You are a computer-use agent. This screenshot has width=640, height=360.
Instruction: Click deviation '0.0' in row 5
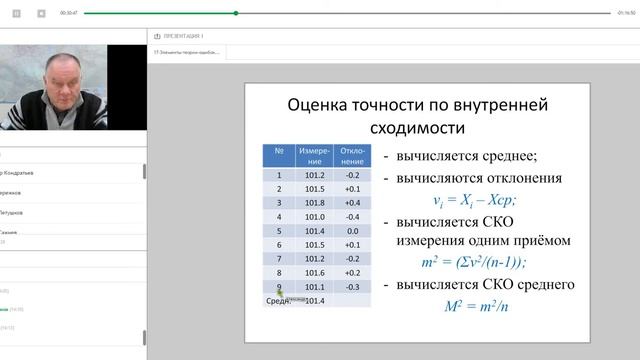pos(352,231)
